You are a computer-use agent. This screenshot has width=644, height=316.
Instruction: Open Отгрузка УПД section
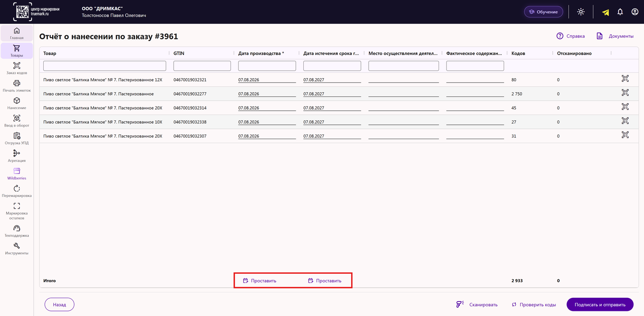tap(17, 139)
